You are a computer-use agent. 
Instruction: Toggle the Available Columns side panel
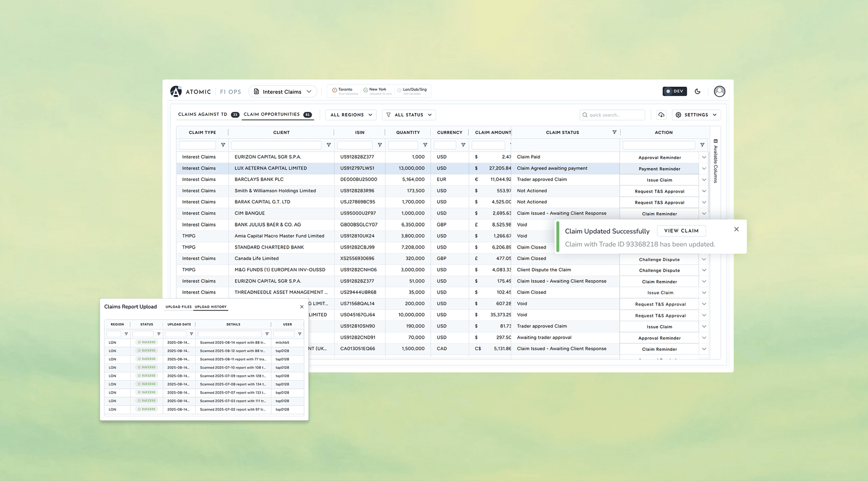tap(715, 160)
